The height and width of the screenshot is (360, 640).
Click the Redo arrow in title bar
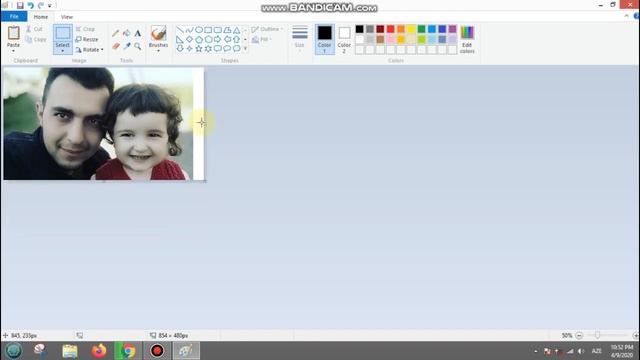pyautogui.click(x=41, y=5)
